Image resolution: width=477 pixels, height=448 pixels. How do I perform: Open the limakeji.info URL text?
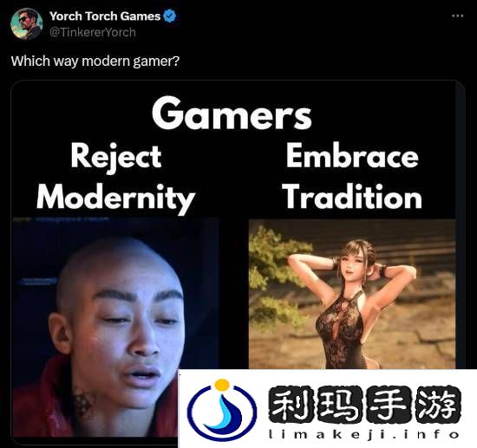[x=364, y=435]
